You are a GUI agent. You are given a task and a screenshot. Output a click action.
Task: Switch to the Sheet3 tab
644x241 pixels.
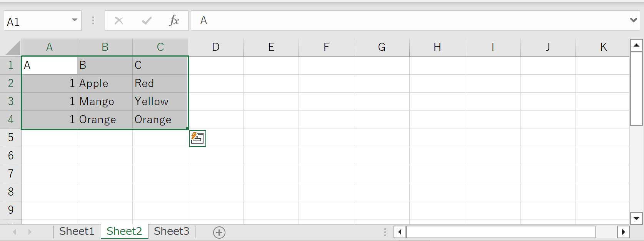[172, 231]
